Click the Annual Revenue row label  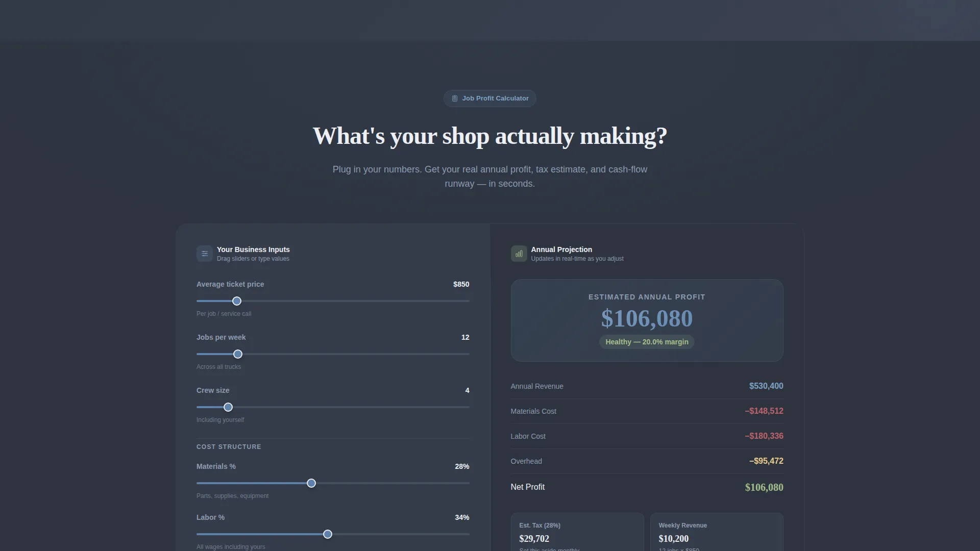click(x=537, y=386)
